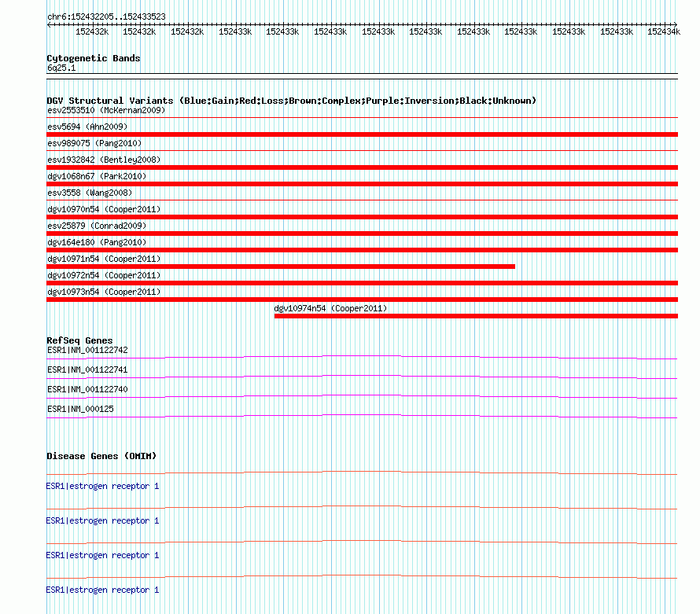Open variant esv2553510 (McKernan2009)
The image size is (700, 614).
pos(106,110)
